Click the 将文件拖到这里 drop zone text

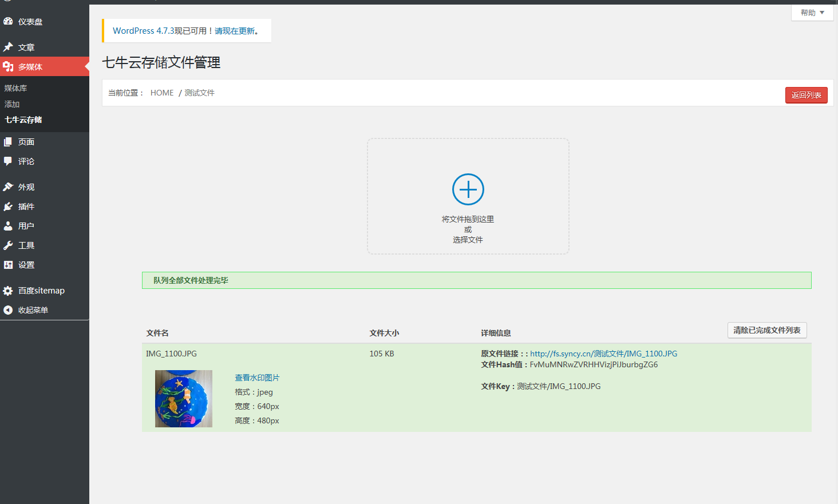pyautogui.click(x=468, y=219)
